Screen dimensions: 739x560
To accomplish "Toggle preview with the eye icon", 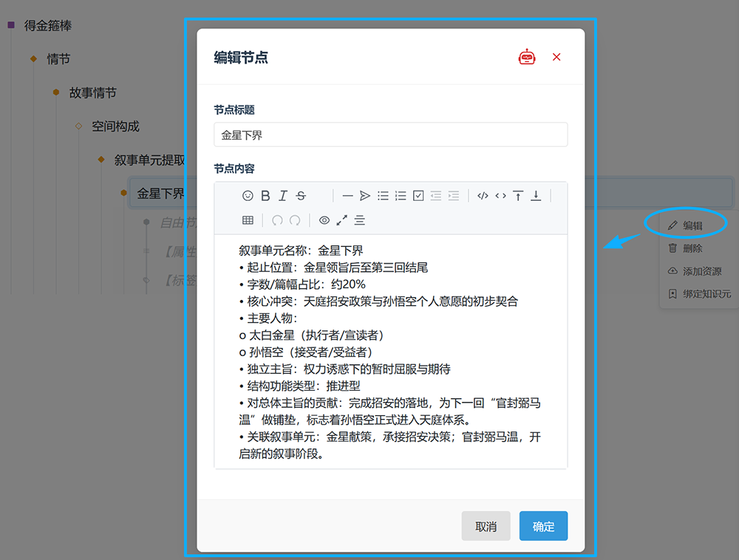I will pos(324,220).
